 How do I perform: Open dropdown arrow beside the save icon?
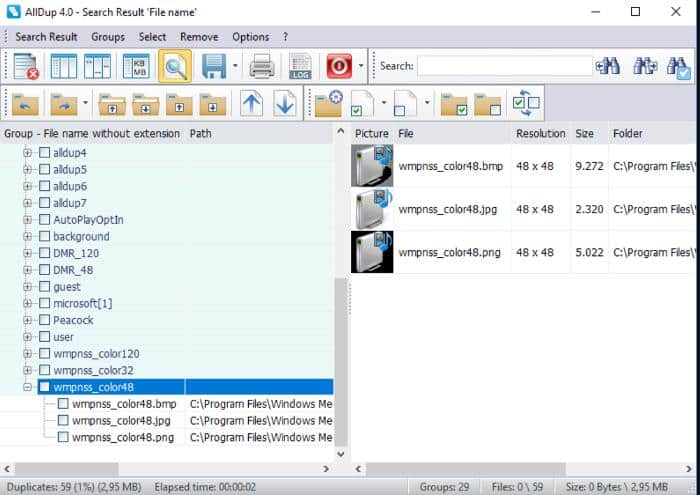point(236,67)
